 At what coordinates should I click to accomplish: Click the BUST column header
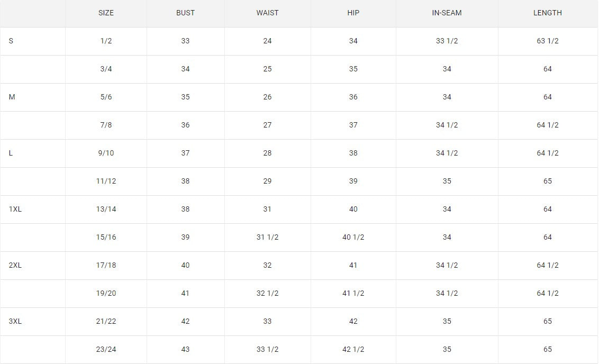point(185,13)
